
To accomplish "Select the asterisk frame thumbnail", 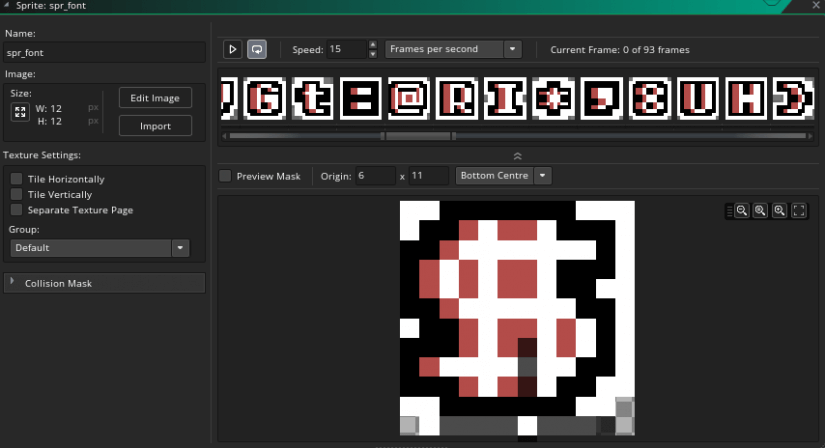I will [x=553, y=98].
